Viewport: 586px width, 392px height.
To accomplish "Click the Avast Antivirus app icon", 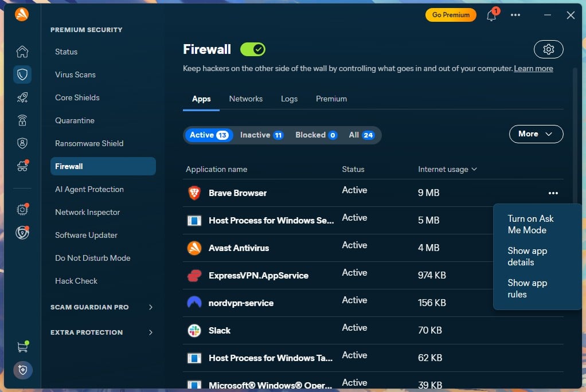I will pyautogui.click(x=194, y=248).
